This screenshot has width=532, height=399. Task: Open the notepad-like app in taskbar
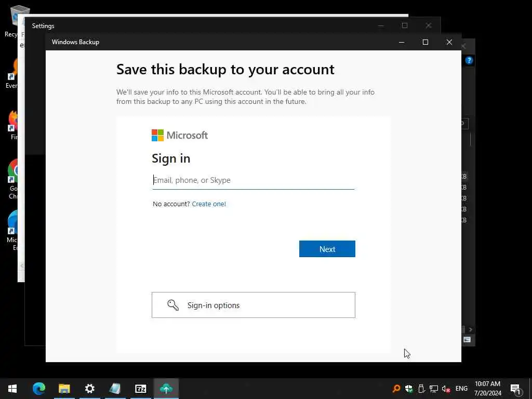115,389
